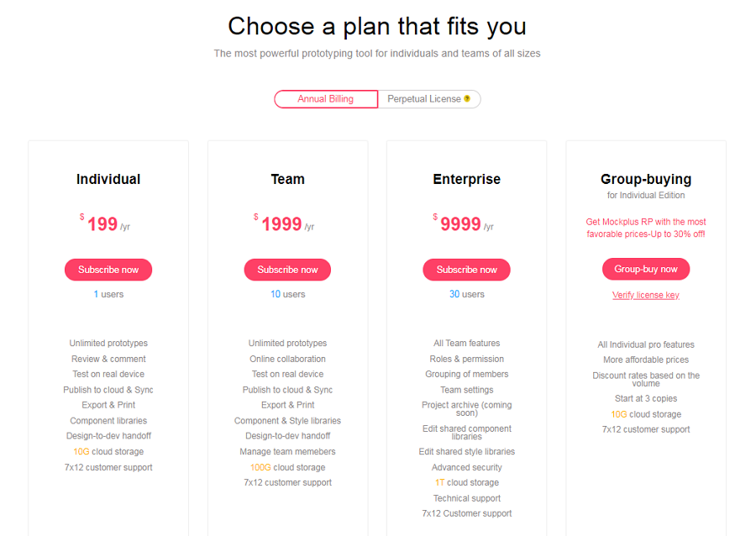Select the Team plan card

pos(287,179)
